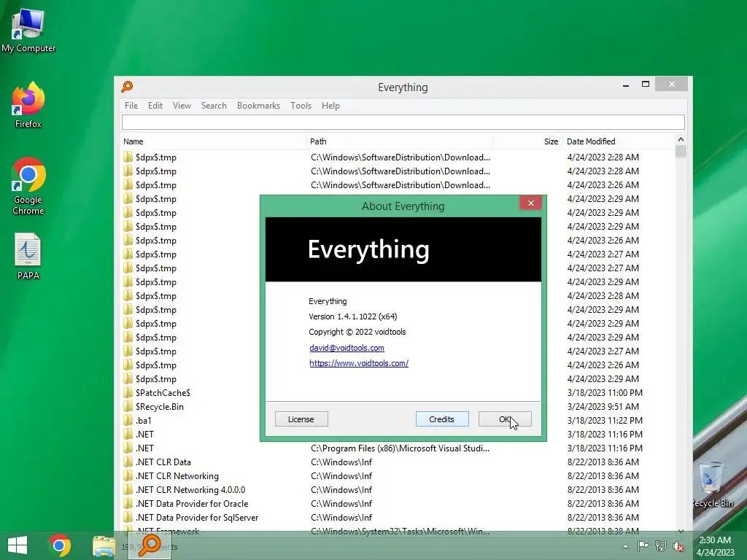The image size is (747, 560).
Task: Click the scrollbar up arrow
Action: coord(681,139)
